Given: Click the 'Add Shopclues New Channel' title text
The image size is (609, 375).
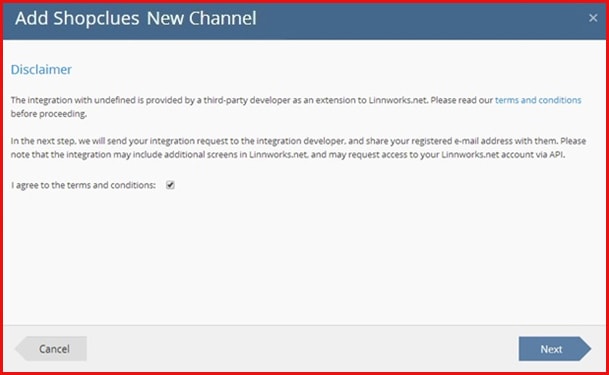Looking at the screenshot, I should (136, 18).
